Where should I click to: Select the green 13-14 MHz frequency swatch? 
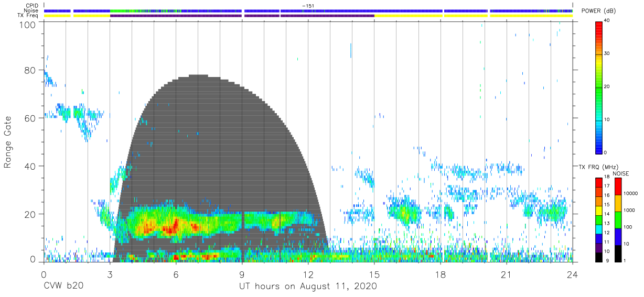coord(599,219)
